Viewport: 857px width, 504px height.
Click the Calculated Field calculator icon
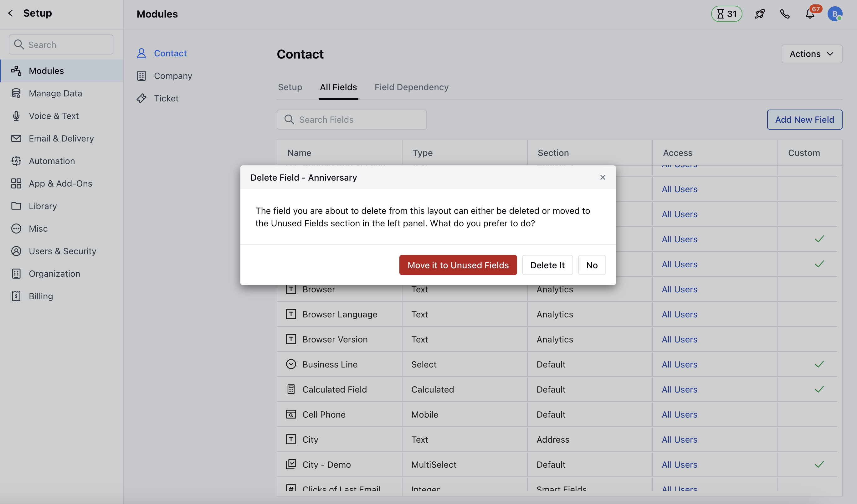[291, 389]
